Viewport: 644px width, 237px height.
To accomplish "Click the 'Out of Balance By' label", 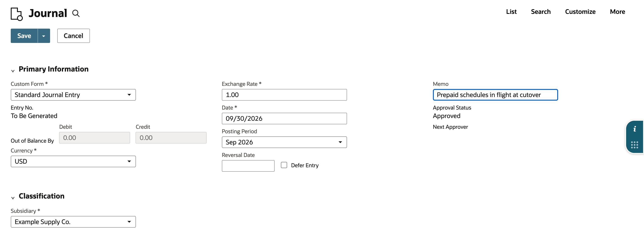I will 32,141.
